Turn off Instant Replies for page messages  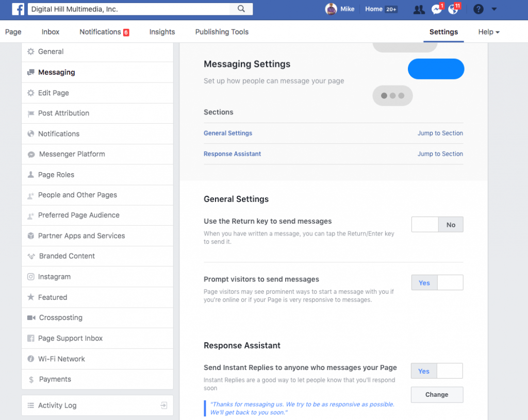pyautogui.click(x=450, y=371)
